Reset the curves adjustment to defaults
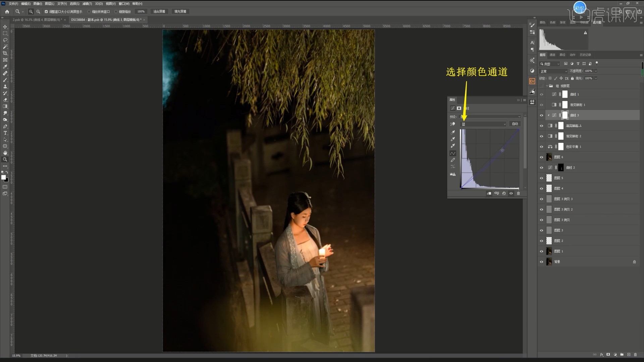The image size is (644, 362). tap(504, 193)
